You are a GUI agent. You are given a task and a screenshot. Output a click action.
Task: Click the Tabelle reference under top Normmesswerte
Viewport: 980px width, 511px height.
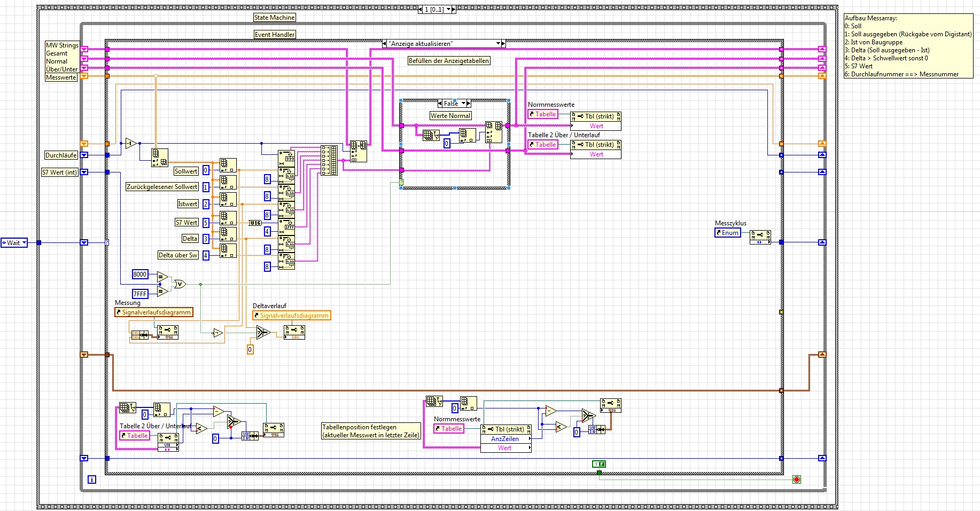click(x=543, y=114)
